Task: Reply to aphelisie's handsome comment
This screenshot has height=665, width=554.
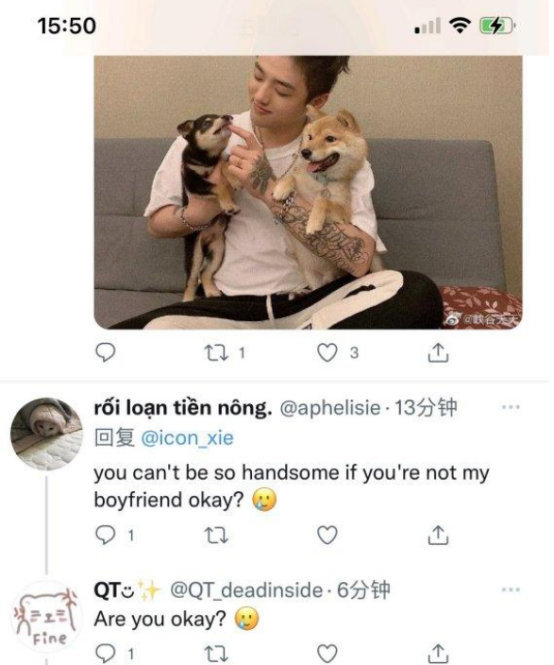Action: tap(105, 535)
